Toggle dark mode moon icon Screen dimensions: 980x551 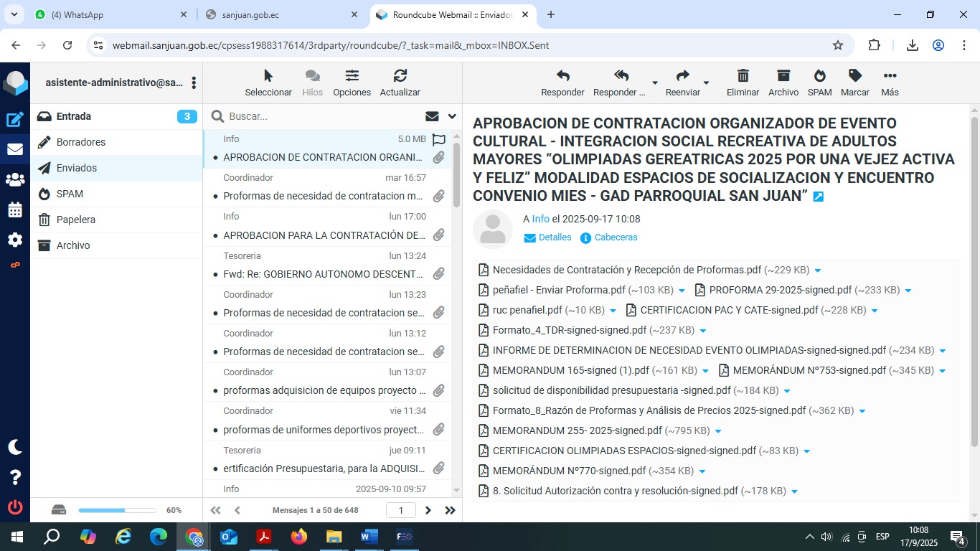[15, 447]
